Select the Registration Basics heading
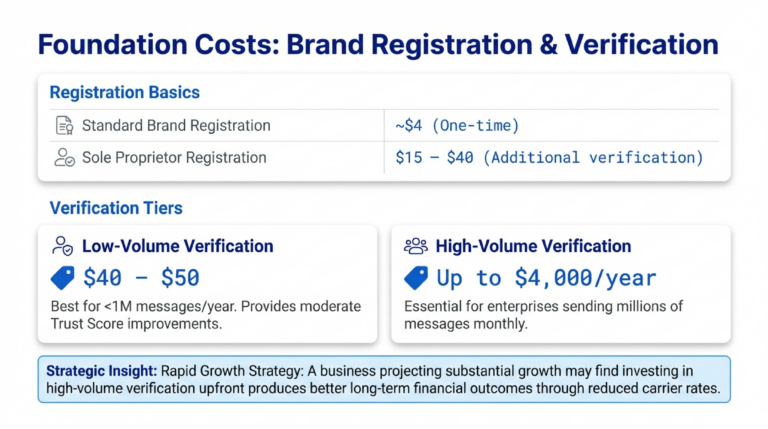The image size is (768, 429). [125, 92]
